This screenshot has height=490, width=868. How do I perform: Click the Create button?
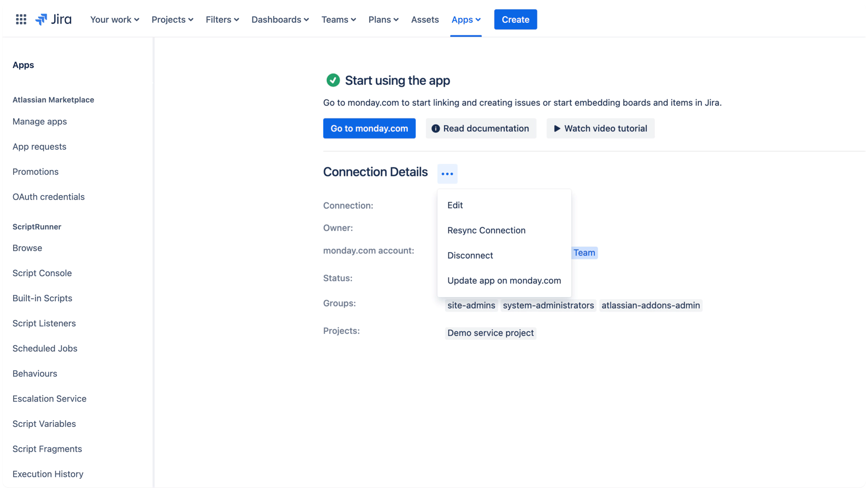pyautogui.click(x=515, y=20)
